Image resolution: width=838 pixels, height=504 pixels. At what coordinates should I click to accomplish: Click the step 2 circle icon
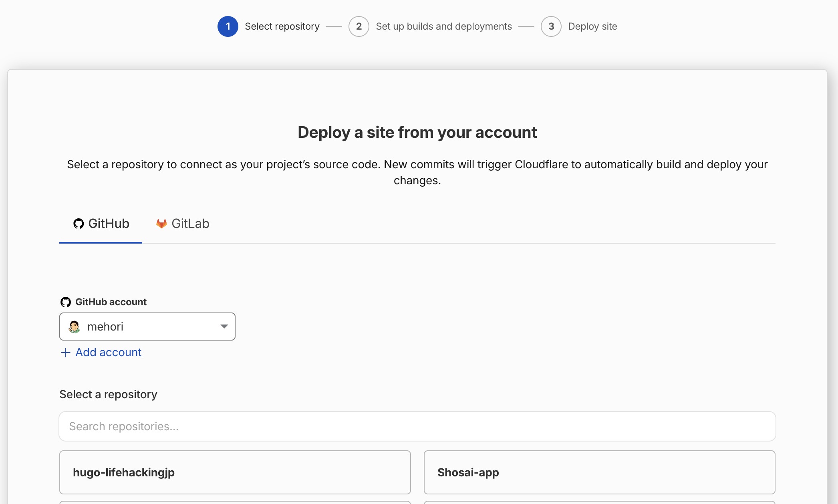[x=359, y=26]
